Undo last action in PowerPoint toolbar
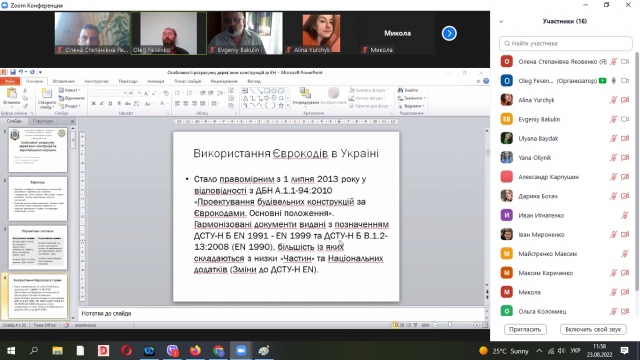 tap(20, 72)
